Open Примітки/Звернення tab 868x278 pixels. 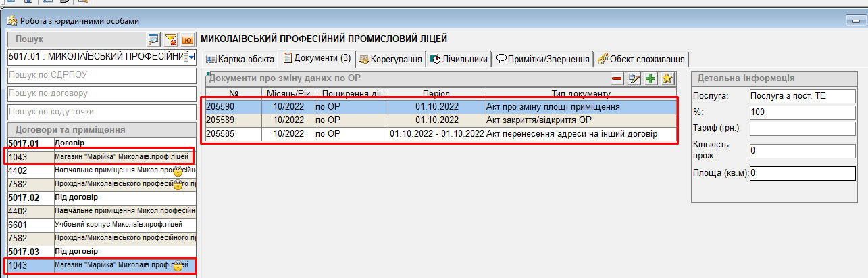pyautogui.click(x=543, y=59)
